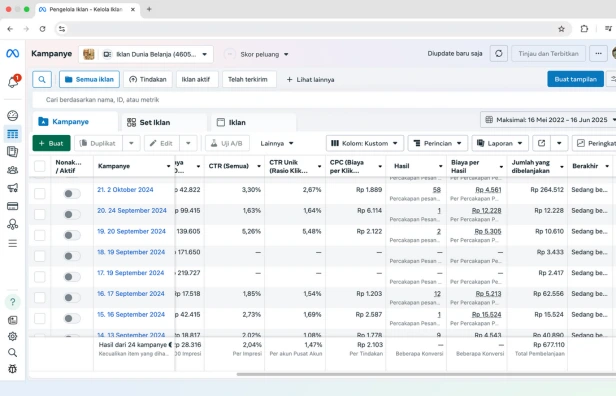This screenshot has width=616, height=396.
Task: Select the Tindakan filter
Action: (x=148, y=79)
